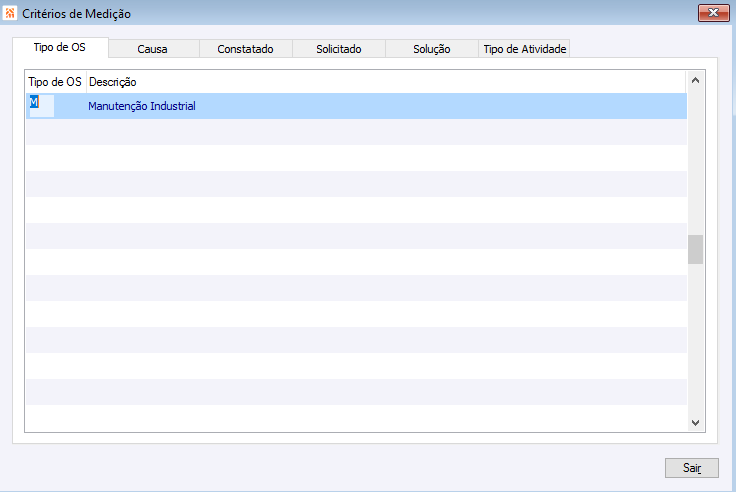Click the application icon in title bar
Viewport: 736px width, 492px height.
pos(10,13)
